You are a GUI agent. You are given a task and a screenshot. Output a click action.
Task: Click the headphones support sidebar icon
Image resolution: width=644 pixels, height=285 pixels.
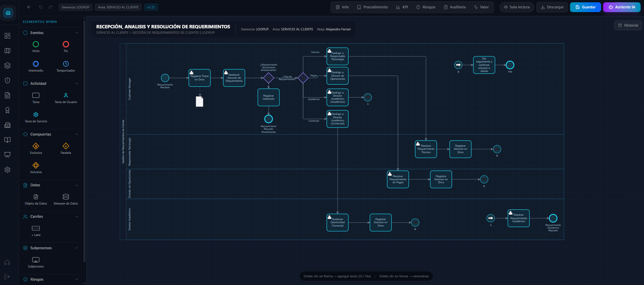coord(7,263)
